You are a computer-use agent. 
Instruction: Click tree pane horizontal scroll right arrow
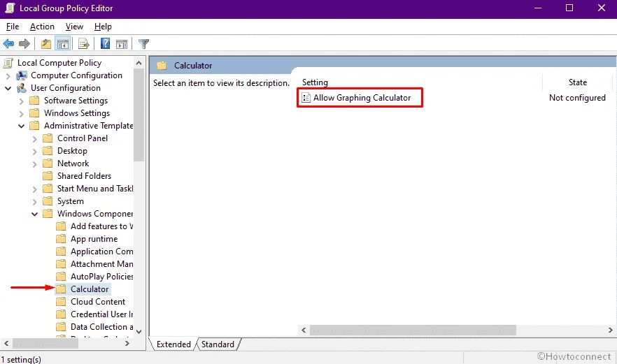127,344
